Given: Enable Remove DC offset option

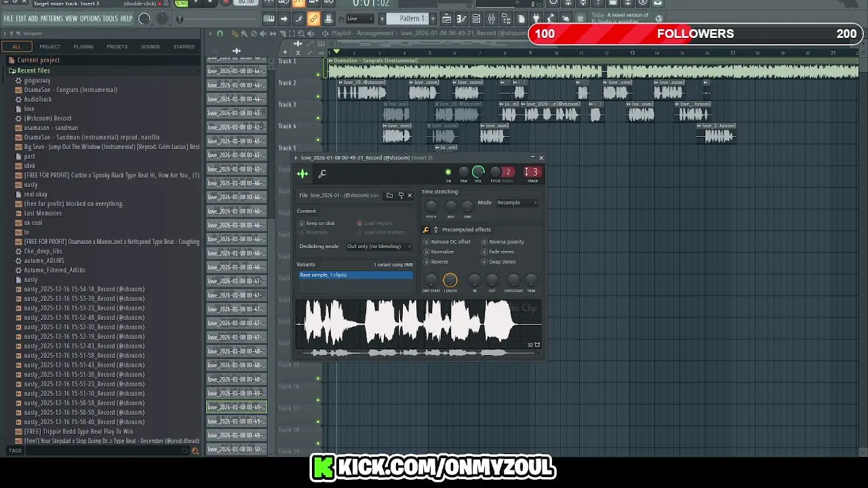Looking at the screenshot, I should pos(448,242).
